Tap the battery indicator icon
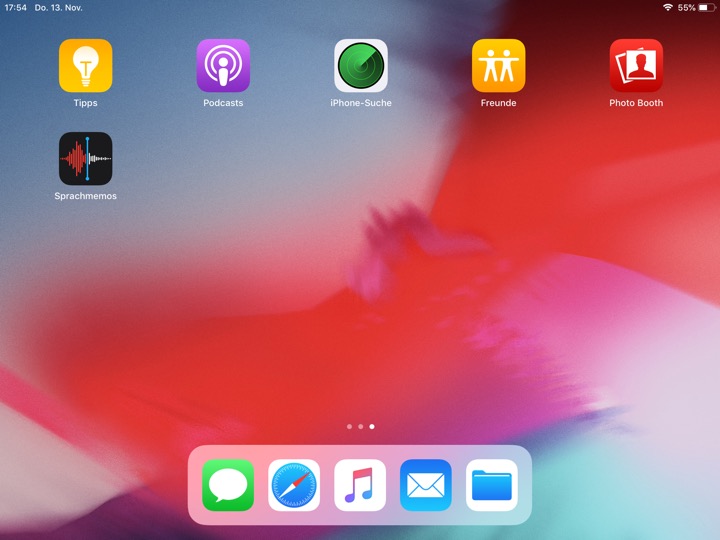The height and width of the screenshot is (540, 720). tap(707, 7)
